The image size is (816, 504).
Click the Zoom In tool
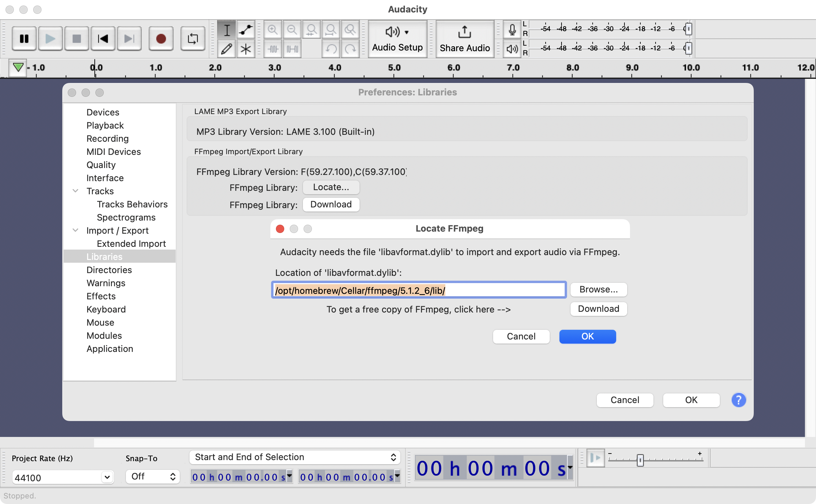click(x=272, y=30)
